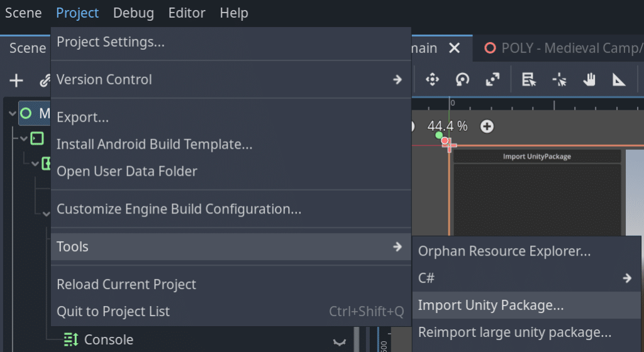Expand the C# submenu
The height and width of the screenshot is (352, 644).
pyautogui.click(x=526, y=278)
